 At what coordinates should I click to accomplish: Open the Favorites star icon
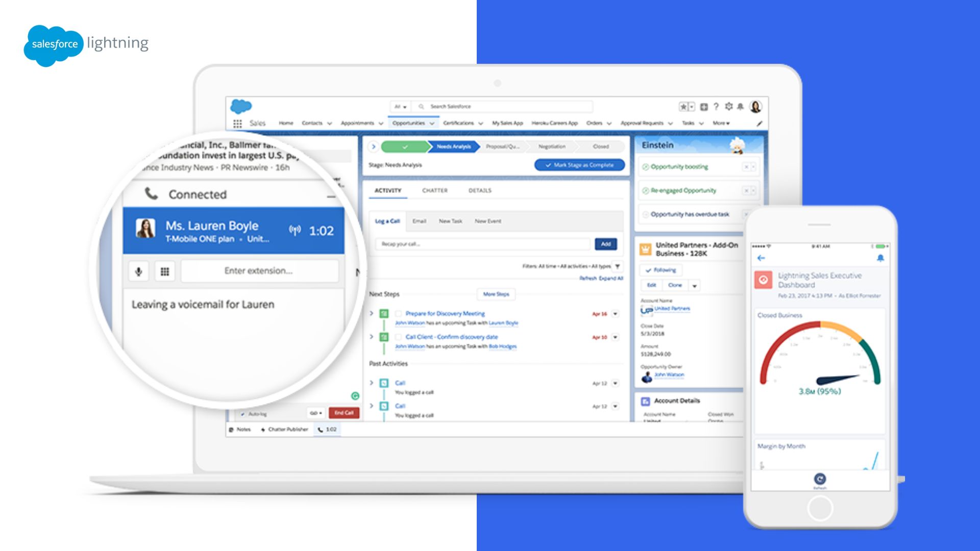pos(683,107)
